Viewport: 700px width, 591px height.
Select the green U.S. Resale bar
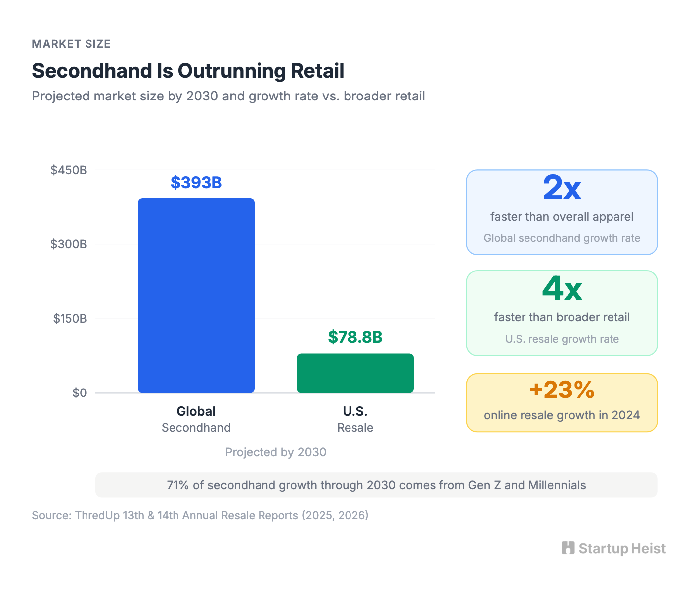tap(355, 372)
